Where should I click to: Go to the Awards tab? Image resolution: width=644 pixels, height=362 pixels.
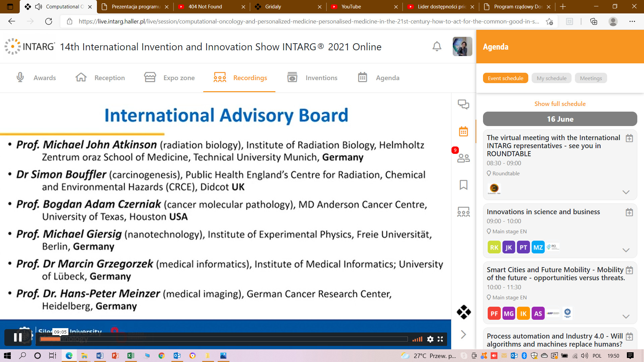pyautogui.click(x=36, y=78)
